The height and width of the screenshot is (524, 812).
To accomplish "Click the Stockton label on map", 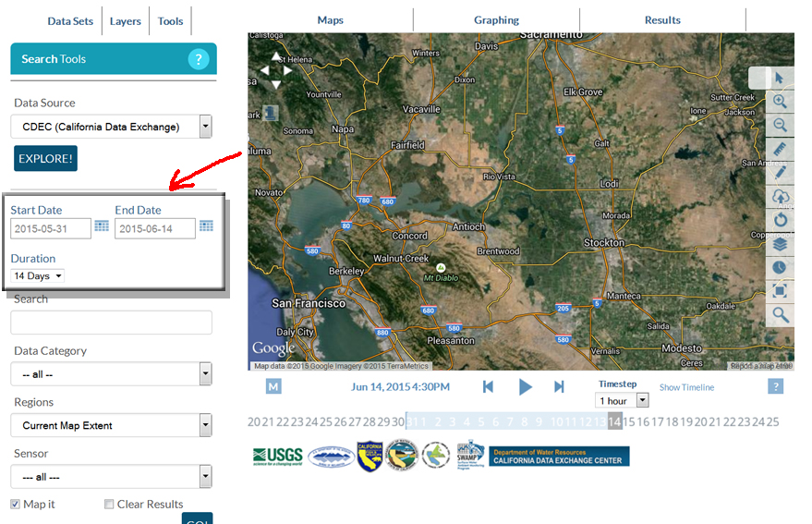I will click(604, 242).
